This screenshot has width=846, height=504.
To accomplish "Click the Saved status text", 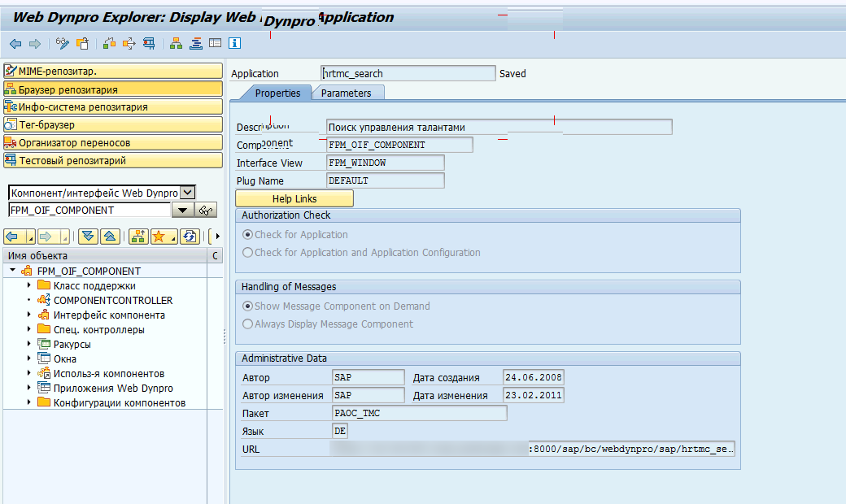I will pyautogui.click(x=512, y=74).
